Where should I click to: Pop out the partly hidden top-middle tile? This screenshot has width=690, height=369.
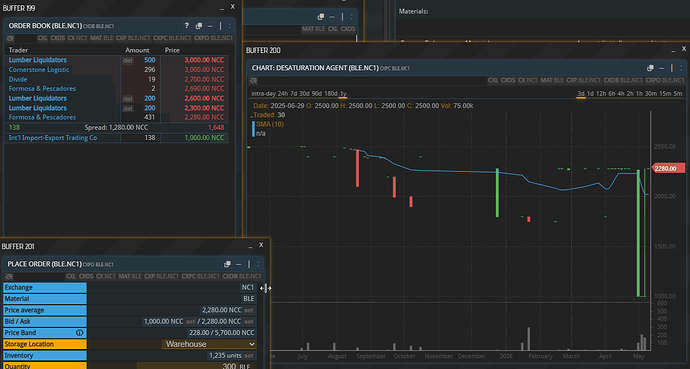[x=321, y=17]
